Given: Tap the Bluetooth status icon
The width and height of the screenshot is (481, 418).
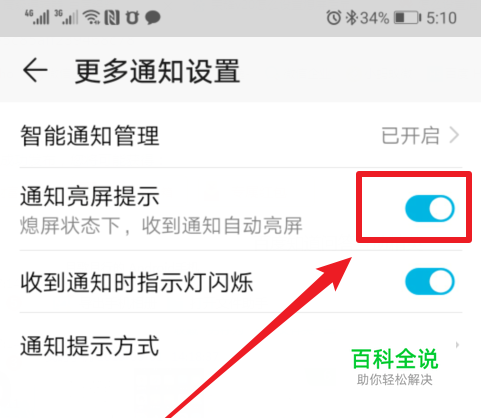Looking at the screenshot, I should [x=351, y=17].
